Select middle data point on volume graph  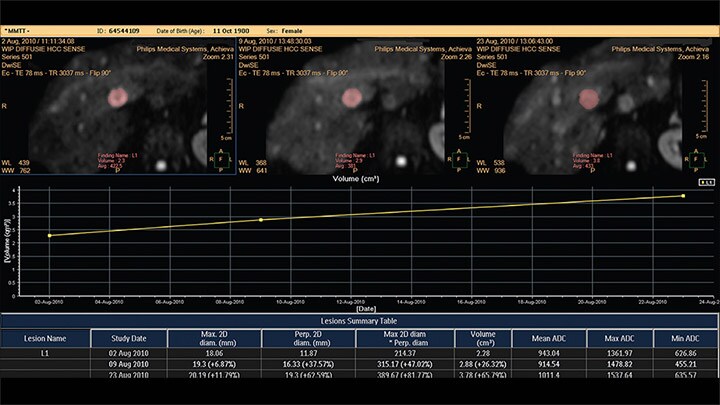pos(261,220)
